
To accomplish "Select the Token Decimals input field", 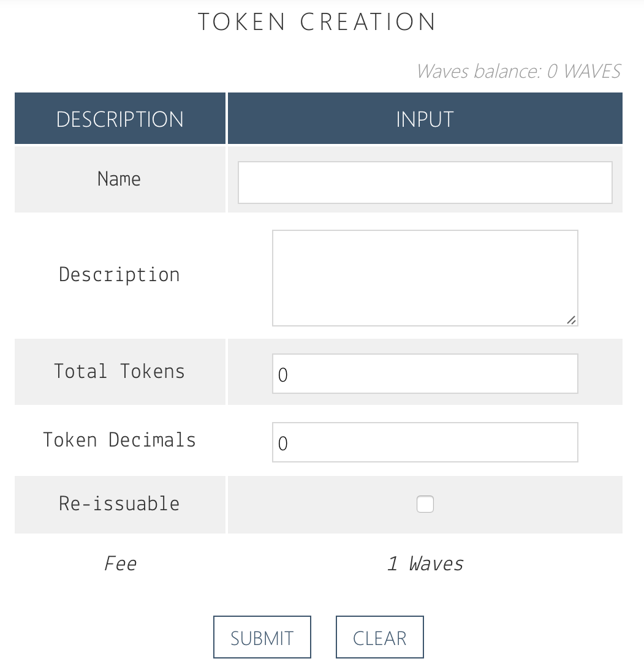I will (425, 442).
